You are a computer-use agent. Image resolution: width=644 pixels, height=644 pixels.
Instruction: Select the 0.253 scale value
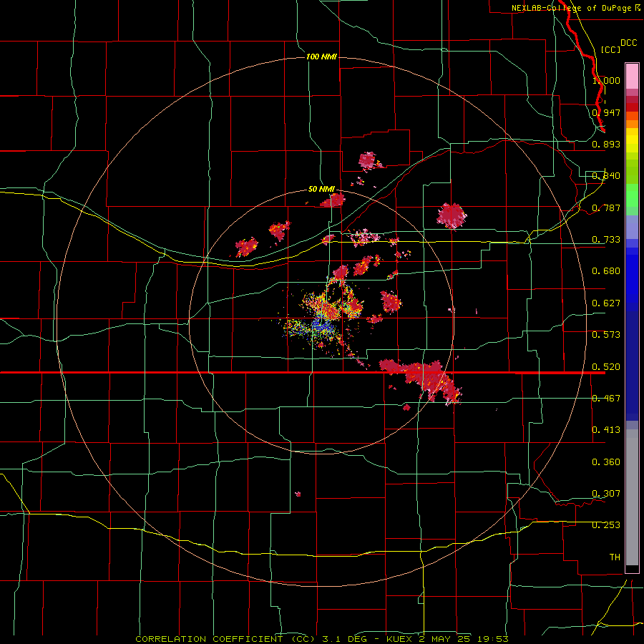[x=606, y=525]
